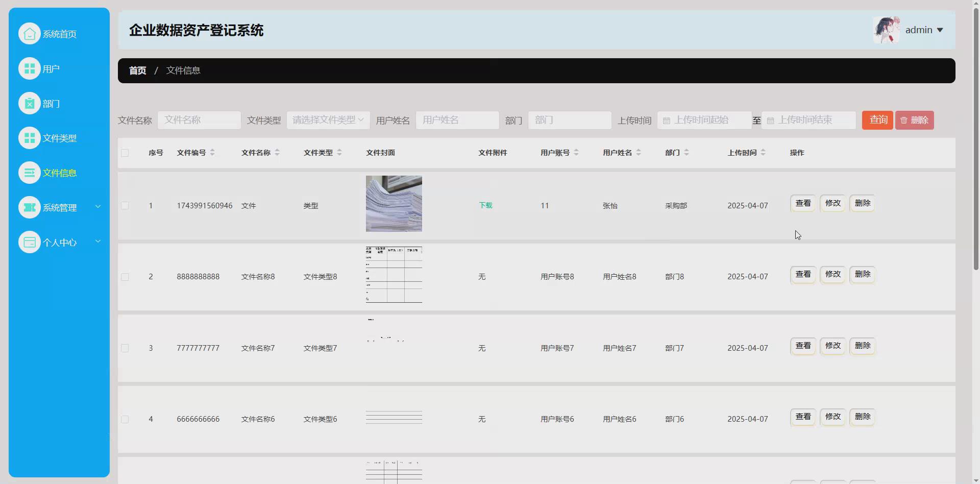
Task: Click the sort arrows on 上传时间 column
Action: 764,152
